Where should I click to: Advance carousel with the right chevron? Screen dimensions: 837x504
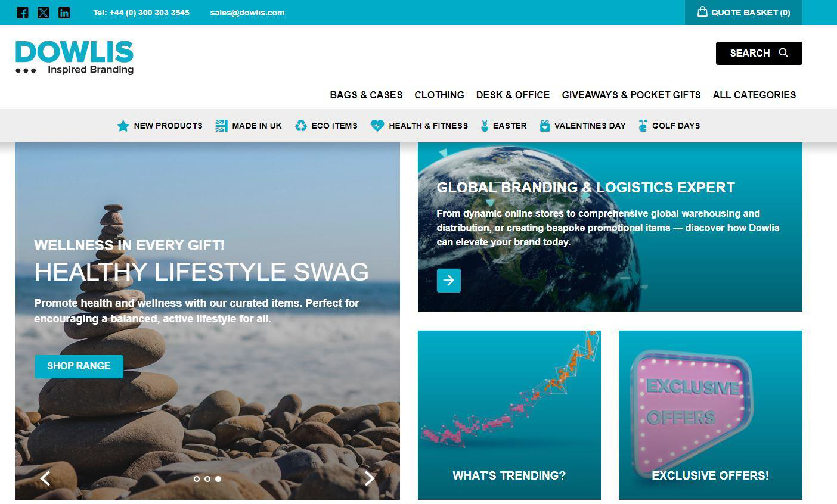[370, 478]
